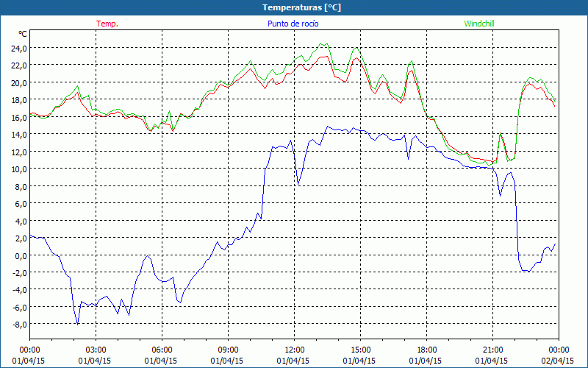The image size is (588, 368).
Task: Click the 12:00 time axis label
Action: (295, 350)
